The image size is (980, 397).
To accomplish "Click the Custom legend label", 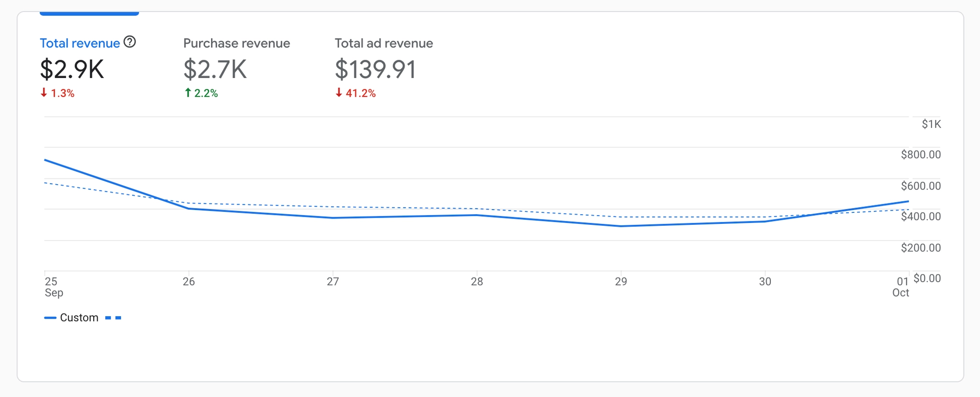I will click(x=79, y=318).
